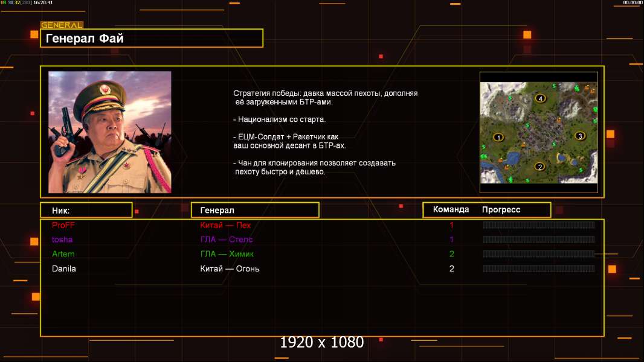Click the 'Генерал' column header
The height and width of the screenshot is (362, 644).
(x=255, y=210)
